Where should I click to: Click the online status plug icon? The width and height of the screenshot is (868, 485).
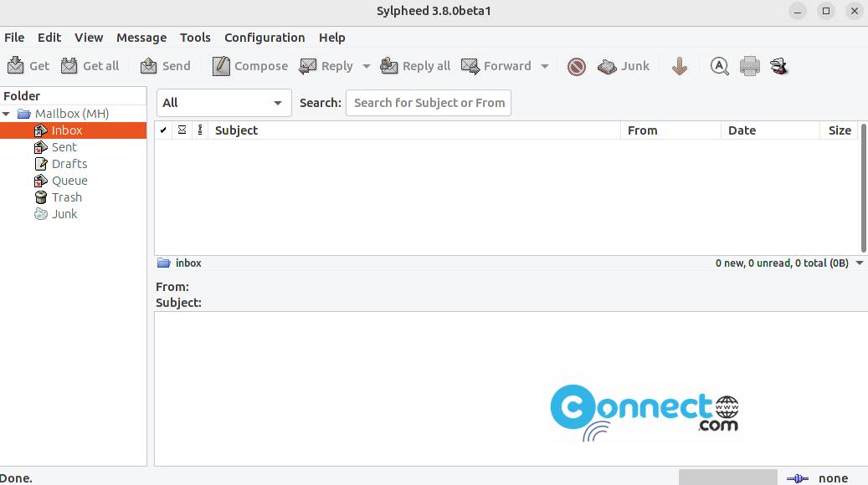pyautogui.click(x=797, y=478)
